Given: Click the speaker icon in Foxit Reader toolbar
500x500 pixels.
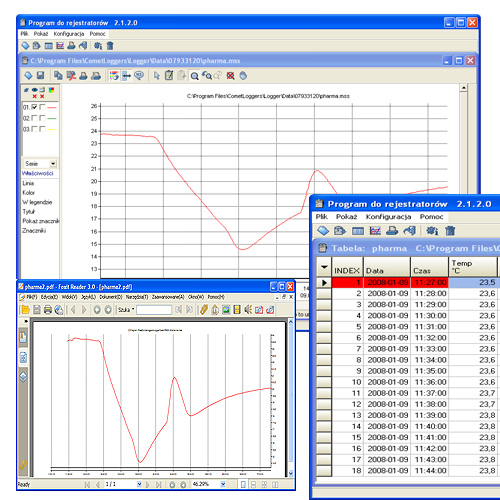Looking at the screenshot, I should (x=248, y=310).
